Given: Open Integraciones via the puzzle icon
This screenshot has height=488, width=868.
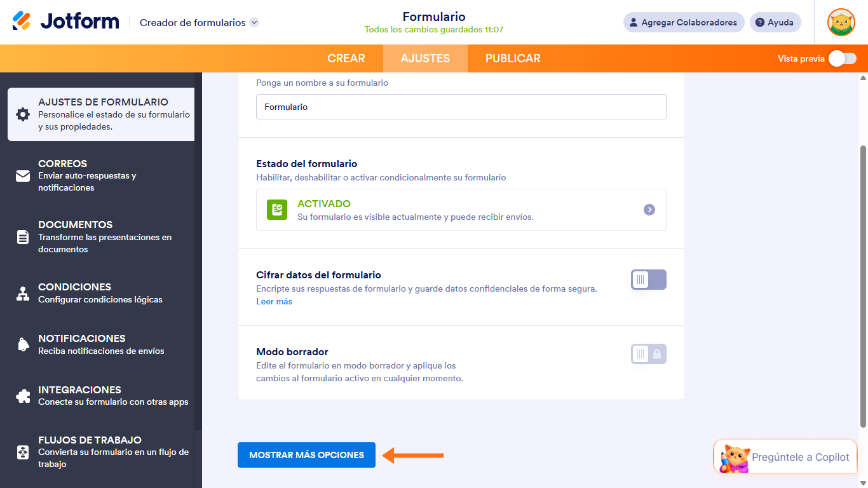Looking at the screenshot, I should (x=22, y=395).
